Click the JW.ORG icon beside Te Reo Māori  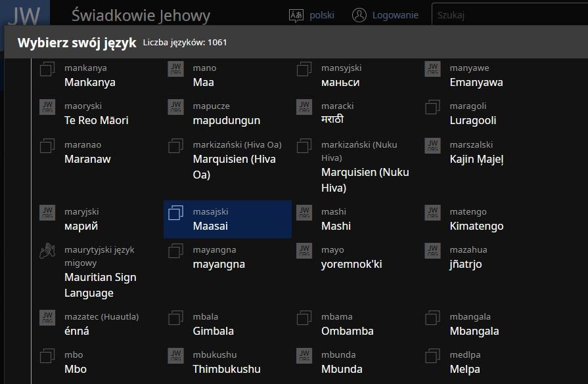point(47,107)
